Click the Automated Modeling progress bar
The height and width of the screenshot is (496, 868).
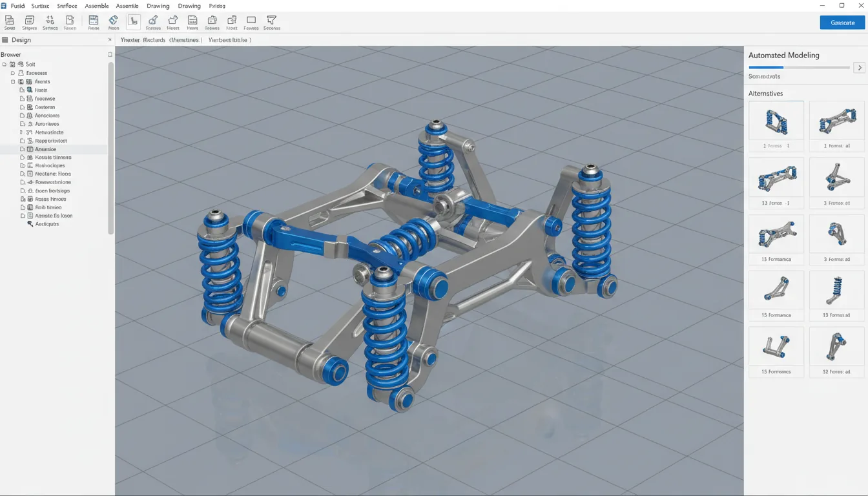click(x=799, y=67)
